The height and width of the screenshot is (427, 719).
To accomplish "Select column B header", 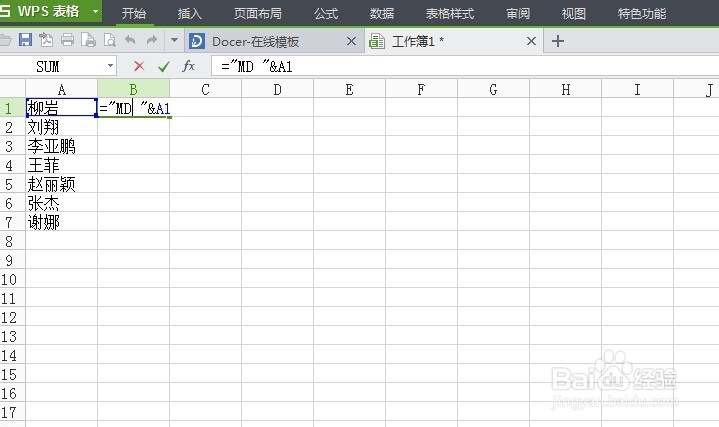I will [x=133, y=89].
